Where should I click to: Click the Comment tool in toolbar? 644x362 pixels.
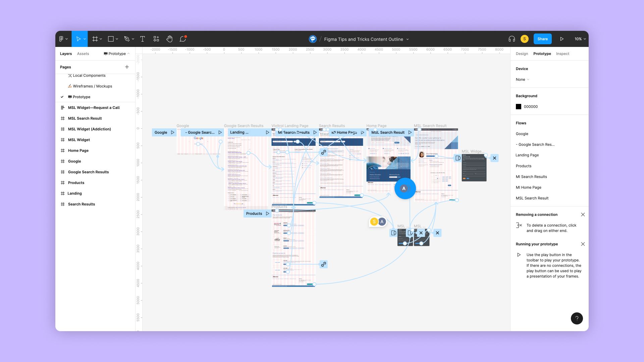tap(183, 39)
